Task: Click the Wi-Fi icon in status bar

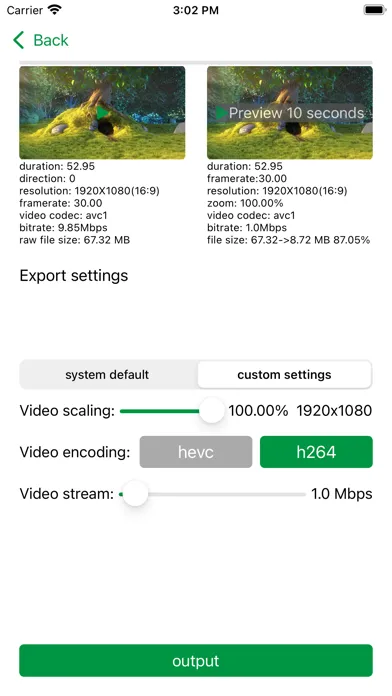Action: point(55,10)
